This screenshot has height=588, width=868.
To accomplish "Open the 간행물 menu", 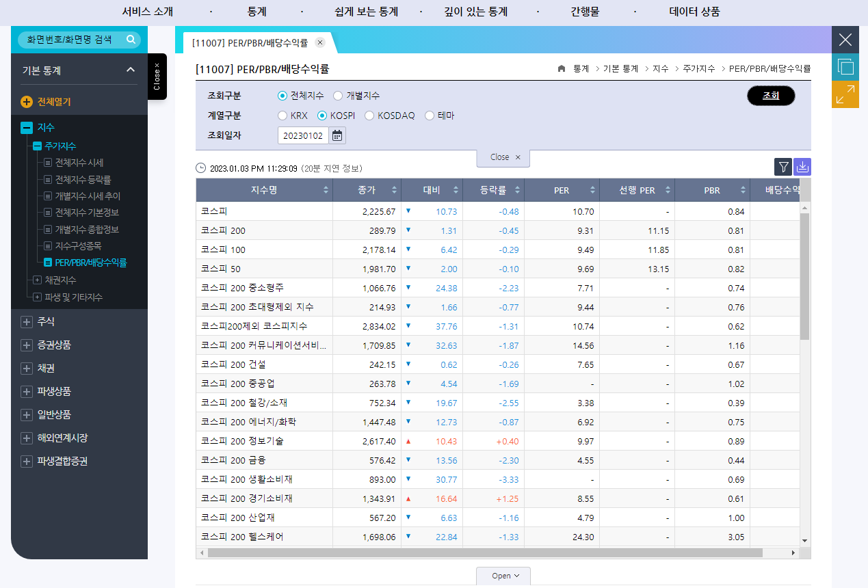I will tap(586, 12).
